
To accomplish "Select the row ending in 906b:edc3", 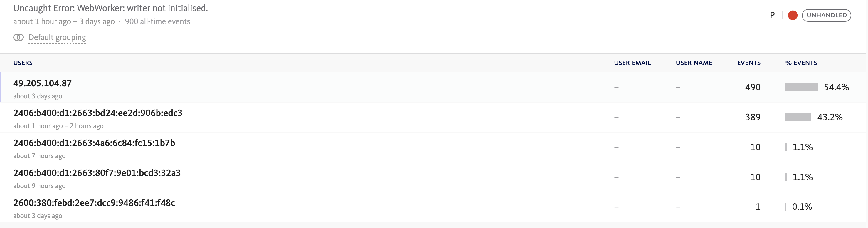I will point(97,113).
